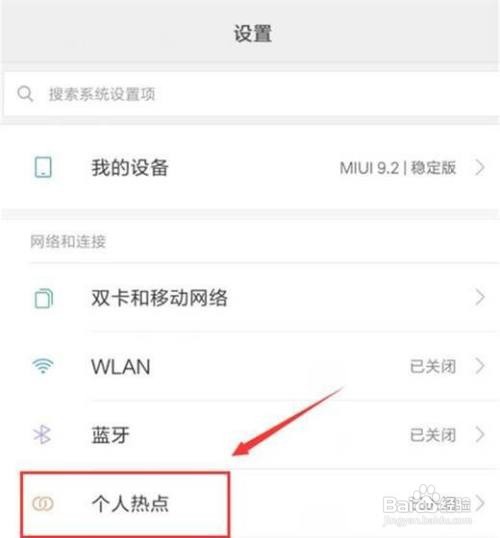Expand 个人热点 using its right chevron
500x538 pixels.
tap(480, 503)
